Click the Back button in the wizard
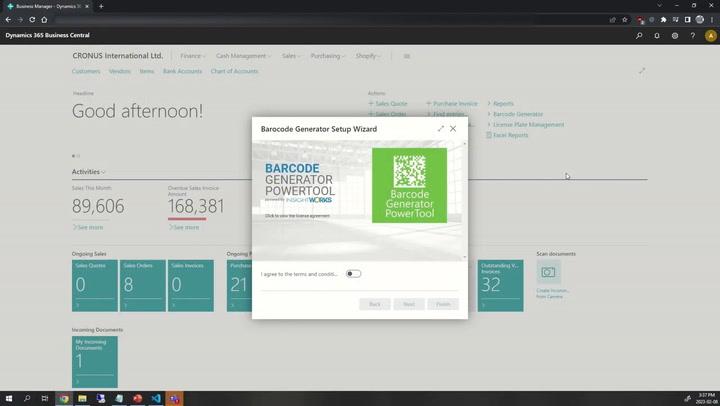 pos(375,304)
